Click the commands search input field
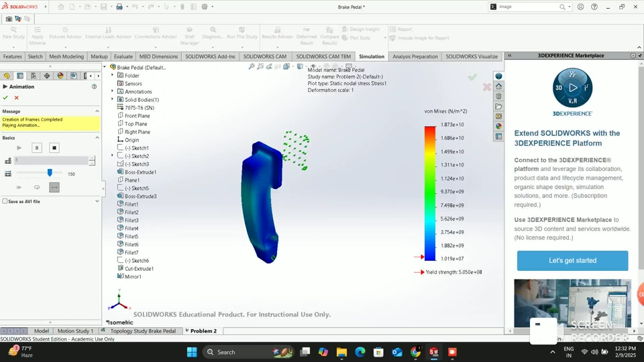Image resolution: width=644 pixels, height=362 pixels. (528, 7)
